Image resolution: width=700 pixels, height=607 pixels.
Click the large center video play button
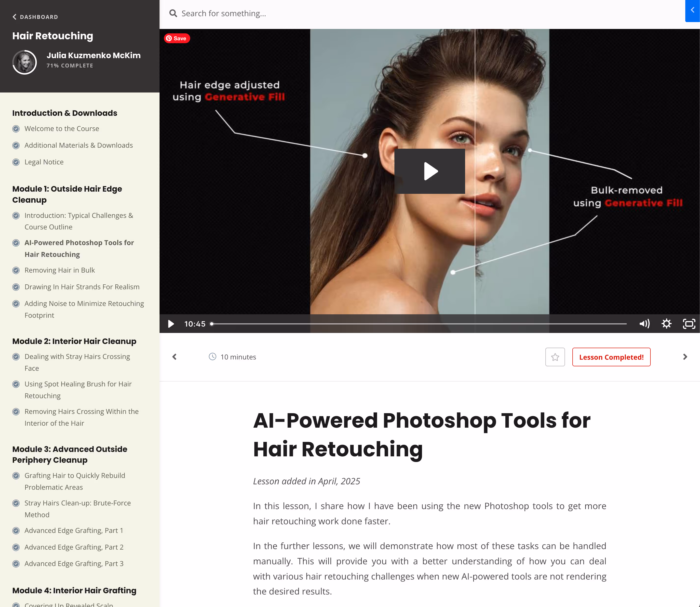429,171
